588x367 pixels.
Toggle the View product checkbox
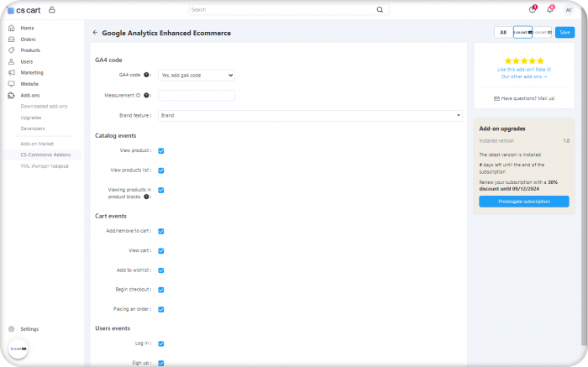pyautogui.click(x=161, y=150)
